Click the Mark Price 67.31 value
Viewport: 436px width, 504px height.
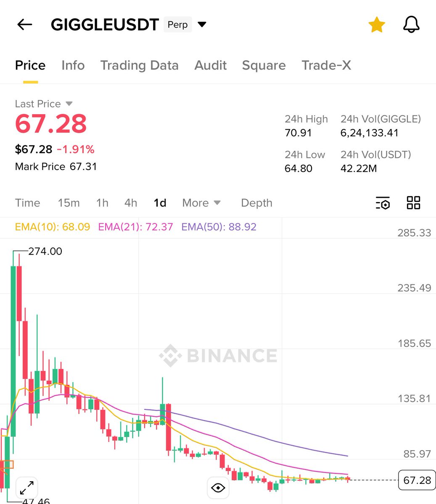pos(83,167)
